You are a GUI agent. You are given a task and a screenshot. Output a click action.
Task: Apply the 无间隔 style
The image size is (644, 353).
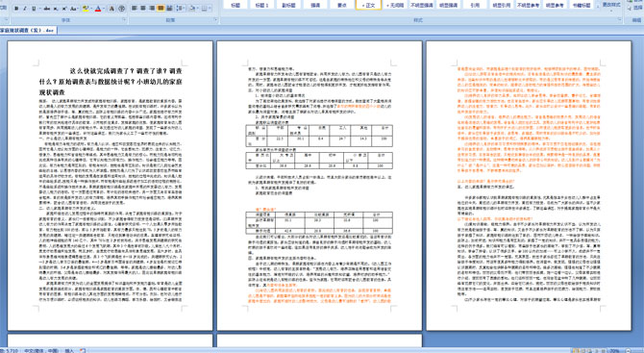[395, 5]
